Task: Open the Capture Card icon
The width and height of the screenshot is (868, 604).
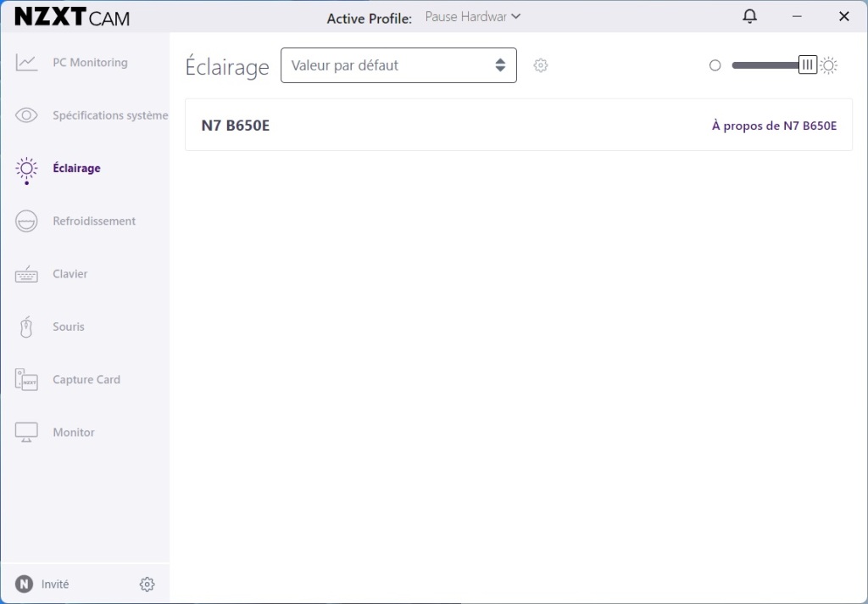Action: point(26,380)
